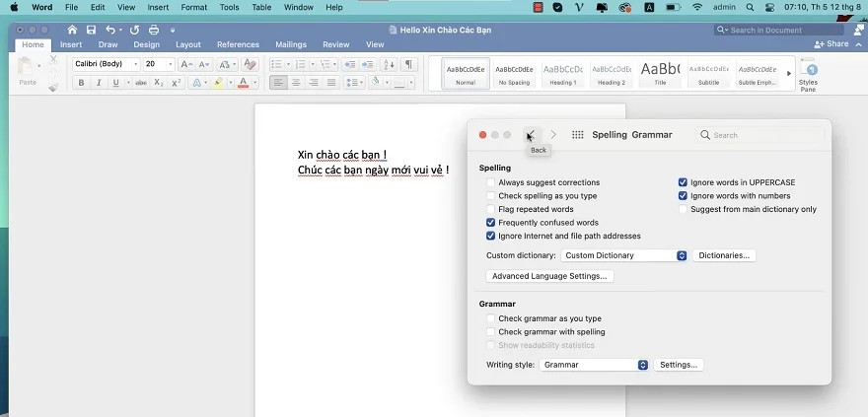Image resolution: width=868 pixels, height=417 pixels.
Task: Open the Calibri (Body) font name dropdown
Action: click(x=104, y=64)
